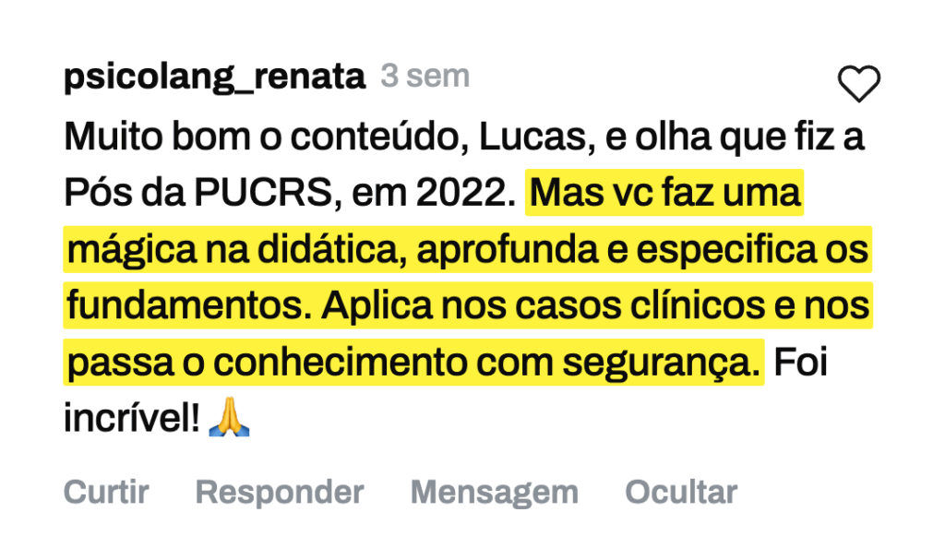Click Responder to reply to comment
The height and width of the screenshot is (560, 945).
click(280, 492)
